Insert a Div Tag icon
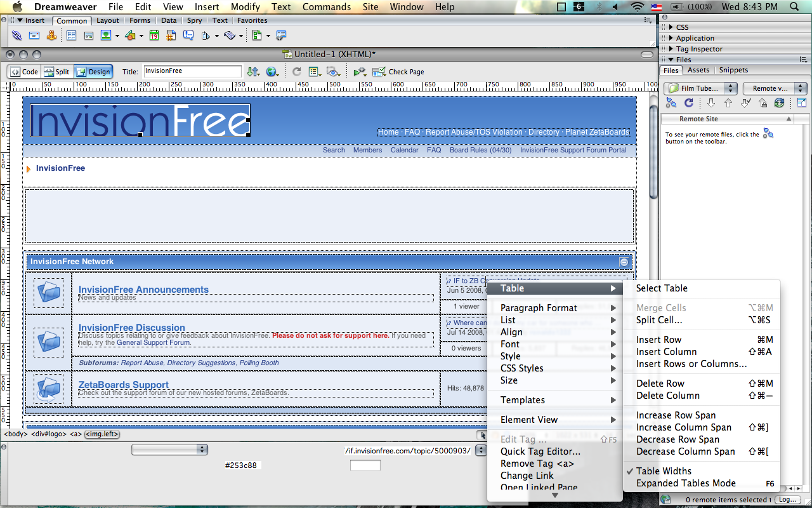Screen dimensions: 812x508 [x=88, y=36]
